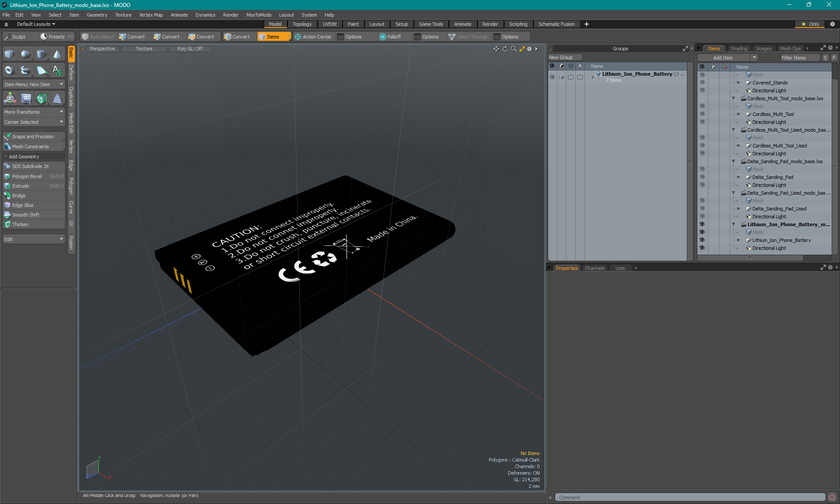Click the Action Center button
The image size is (840, 504).
point(313,37)
